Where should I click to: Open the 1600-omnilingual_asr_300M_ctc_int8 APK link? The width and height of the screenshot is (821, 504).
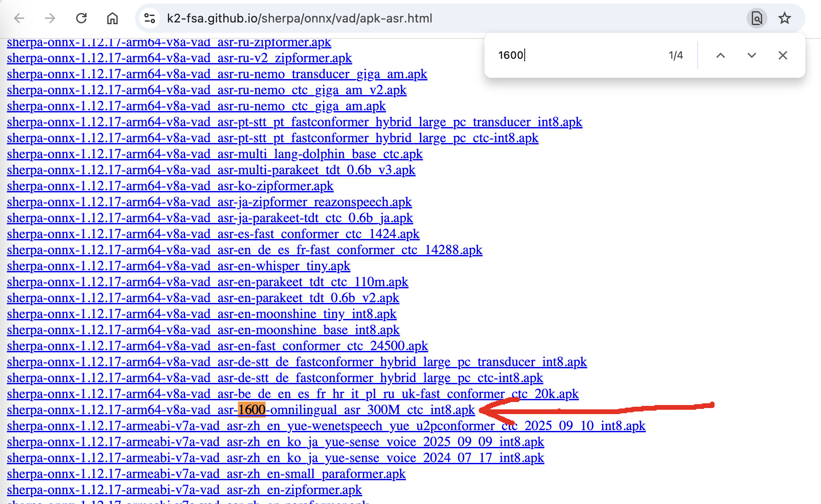click(241, 410)
